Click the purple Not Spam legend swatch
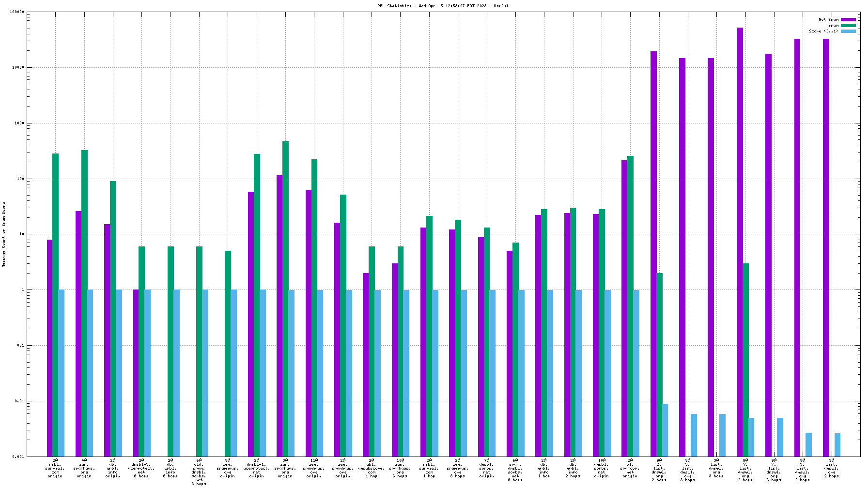868x488 pixels. [848, 20]
